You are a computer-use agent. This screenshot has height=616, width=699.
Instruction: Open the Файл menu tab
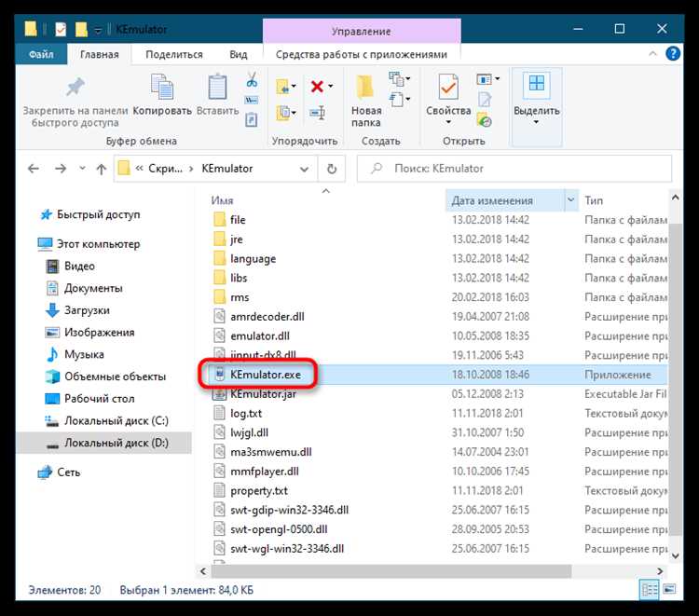pos(41,54)
